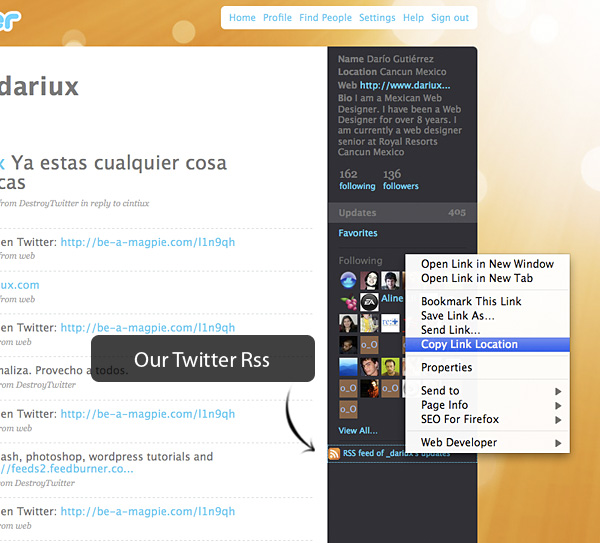This screenshot has height=543, width=600.
Task: Open the EA logo avatar
Action: point(369,302)
